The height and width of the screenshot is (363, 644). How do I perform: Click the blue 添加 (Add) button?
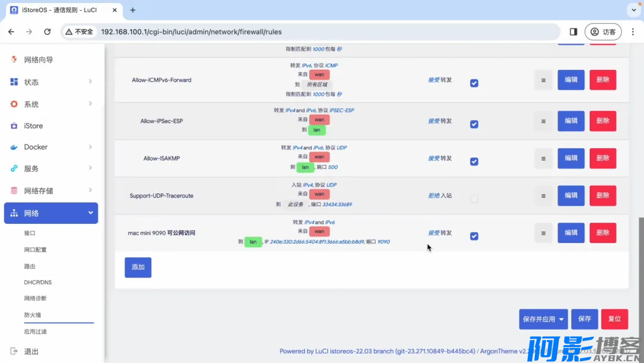coord(138,267)
